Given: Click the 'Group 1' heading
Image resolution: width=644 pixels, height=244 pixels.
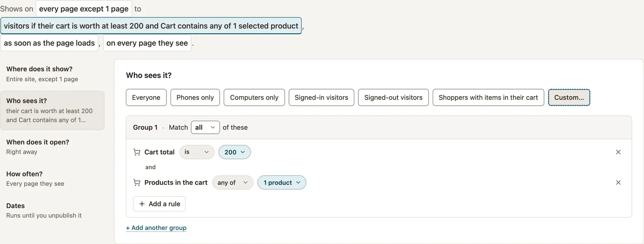Looking at the screenshot, I should [x=145, y=128].
